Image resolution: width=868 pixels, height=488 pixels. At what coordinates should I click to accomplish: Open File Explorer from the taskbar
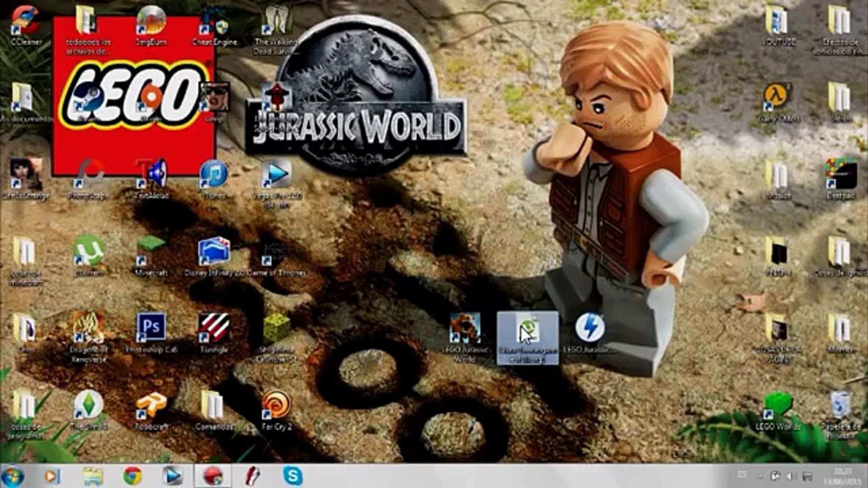(x=92, y=476)
